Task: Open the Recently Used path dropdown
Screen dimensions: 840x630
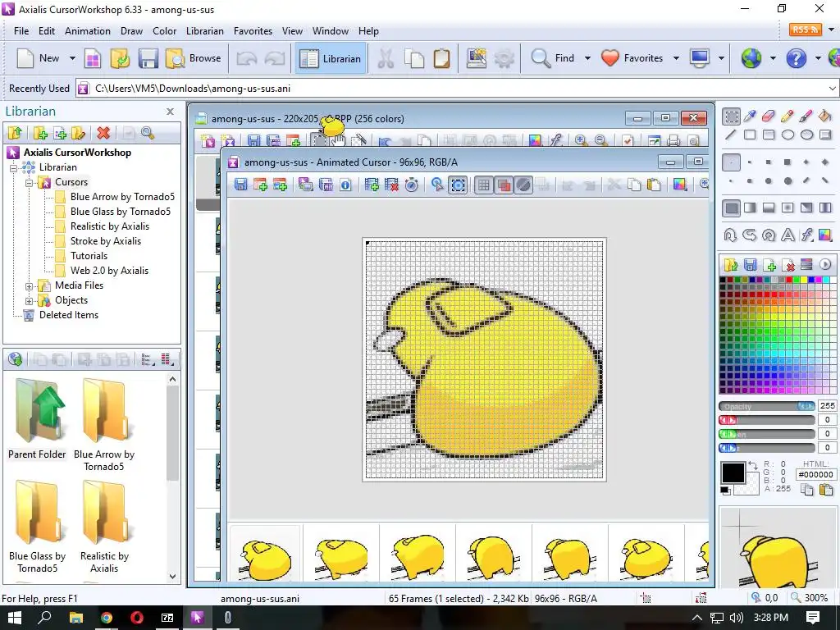Action: [832, 89]
